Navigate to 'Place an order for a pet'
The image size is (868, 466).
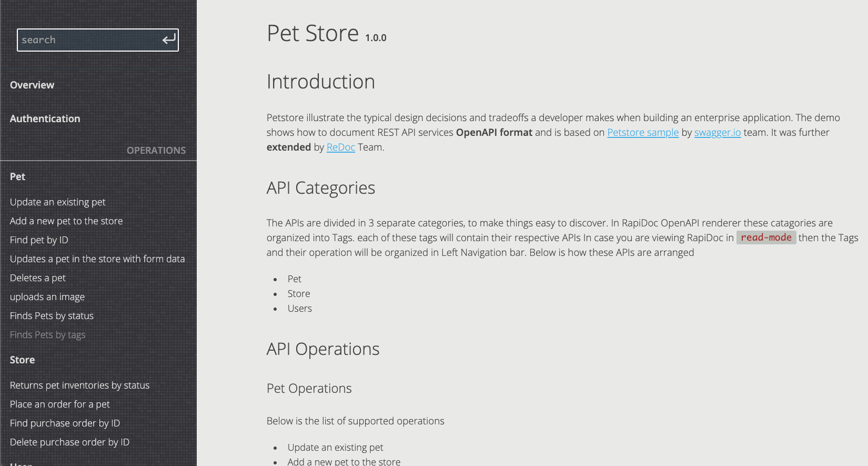click(x=60, y=404)
